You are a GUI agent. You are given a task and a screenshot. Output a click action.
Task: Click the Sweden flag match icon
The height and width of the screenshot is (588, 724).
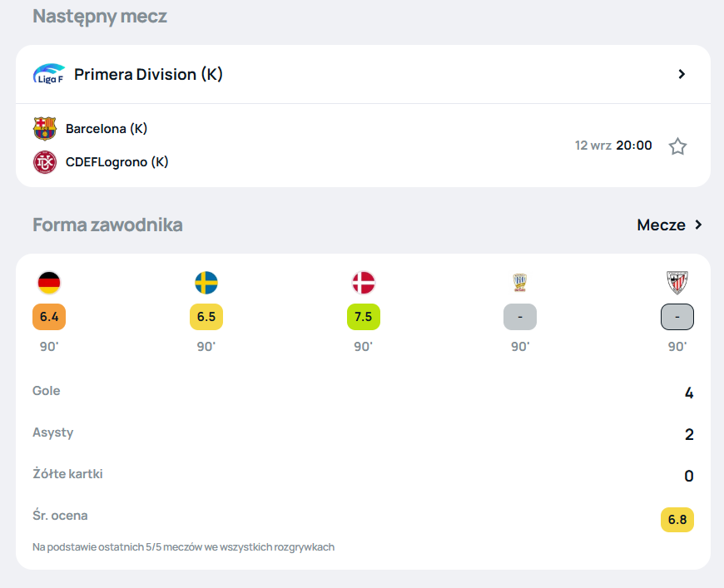pos(206,283)
